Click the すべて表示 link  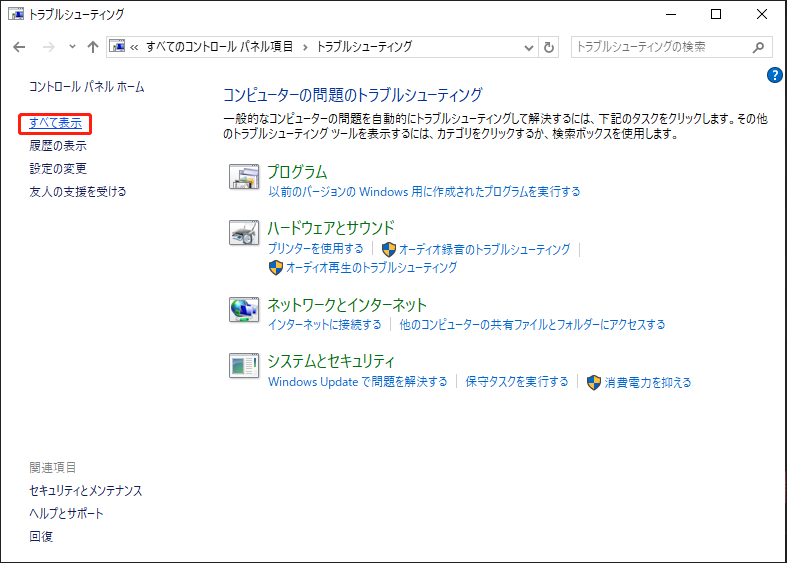pos(55,123)
